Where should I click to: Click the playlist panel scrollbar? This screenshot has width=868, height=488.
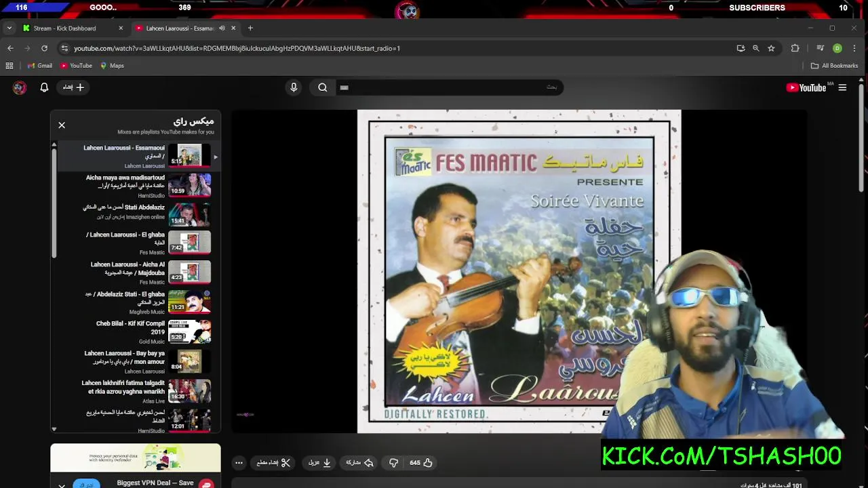pos(54,203)
